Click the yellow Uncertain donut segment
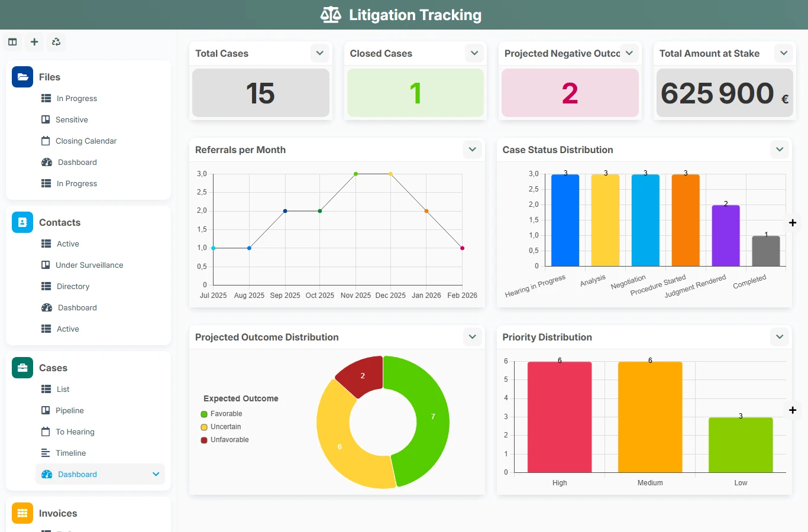Screen dimensions: 808x532 tap(340, 446)
